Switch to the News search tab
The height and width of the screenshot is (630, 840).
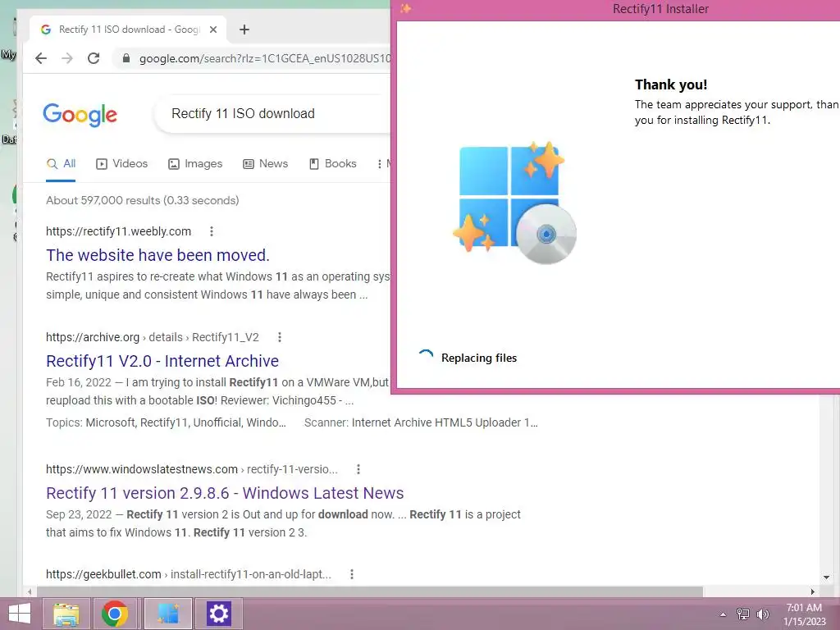(265, 163)
